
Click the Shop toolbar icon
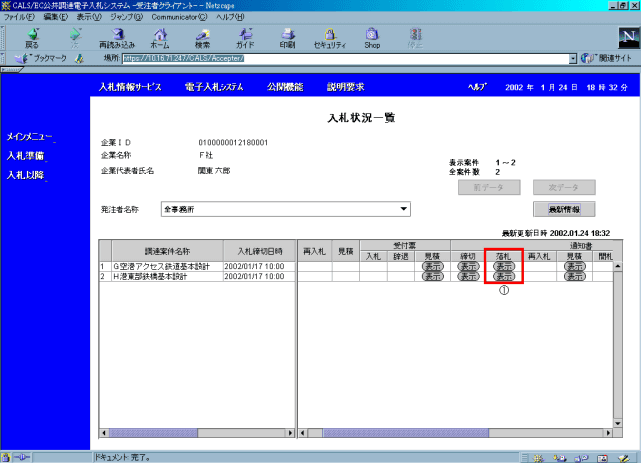pos(372,38)
